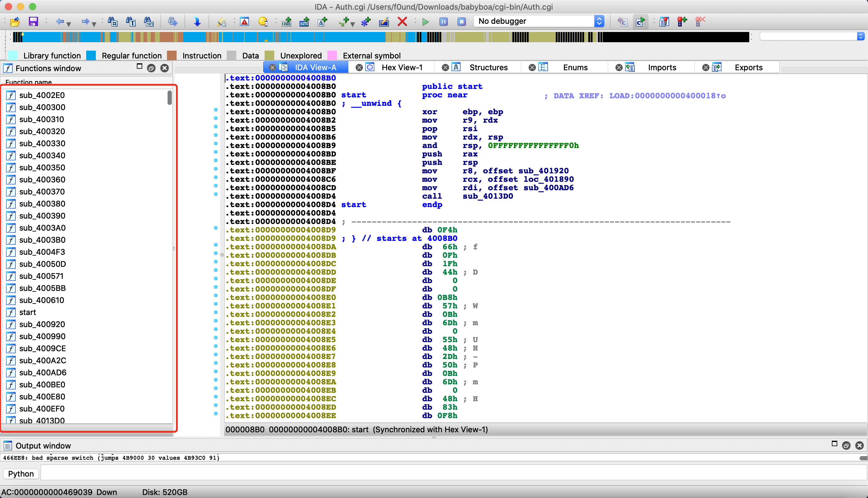Click the add breakpoint icon
This screenshot has height=498, width=868.
[682, 21]
